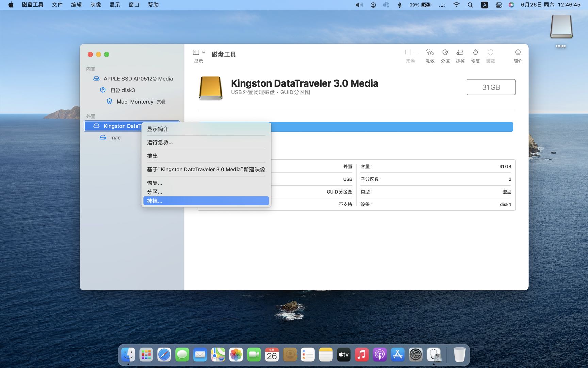Open the 磁盘工具 app menu

(x=33, y=5)
